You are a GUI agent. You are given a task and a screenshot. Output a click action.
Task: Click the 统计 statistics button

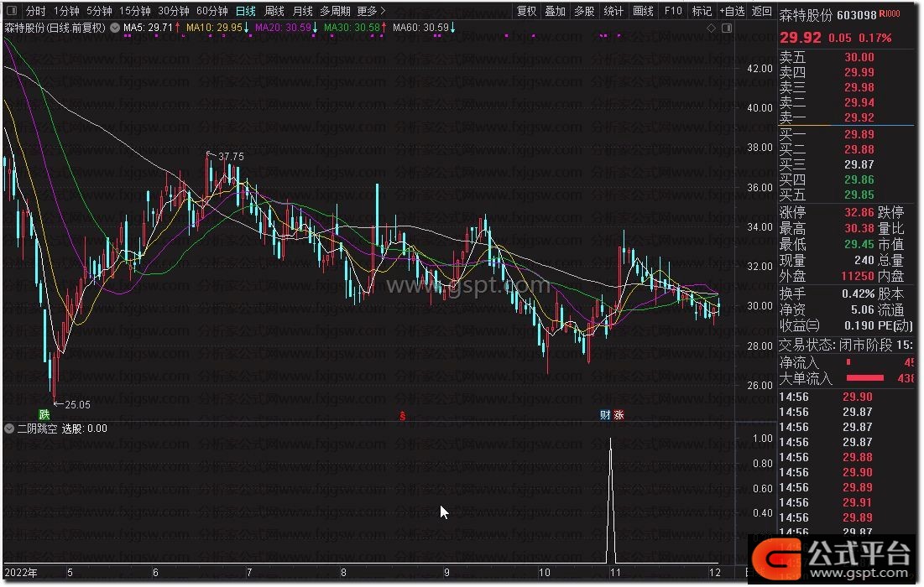pos(613,11)
